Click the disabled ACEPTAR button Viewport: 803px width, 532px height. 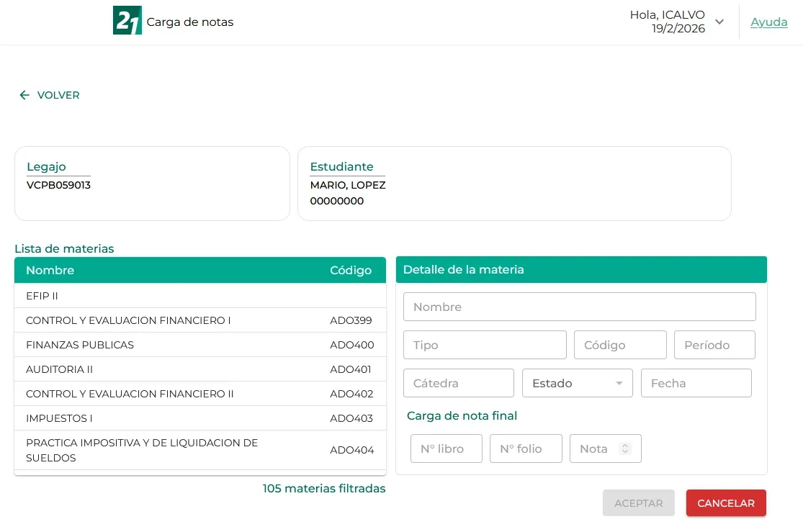tap(638, 502)
